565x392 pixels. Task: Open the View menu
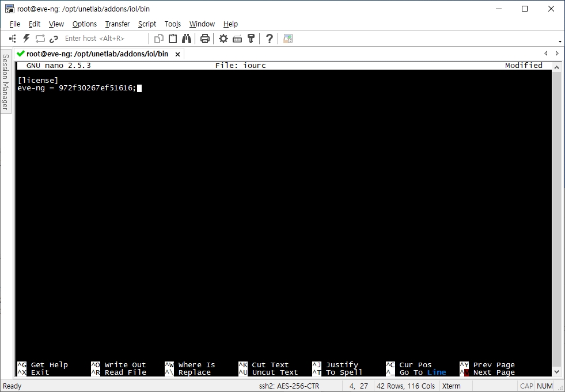pos(56,24)
